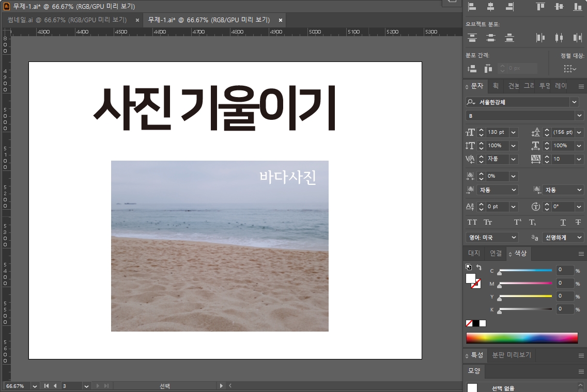Open the 선명하게 anti-aliasing dropdown
Screen dimensions: 587x392
click(563, 238)
